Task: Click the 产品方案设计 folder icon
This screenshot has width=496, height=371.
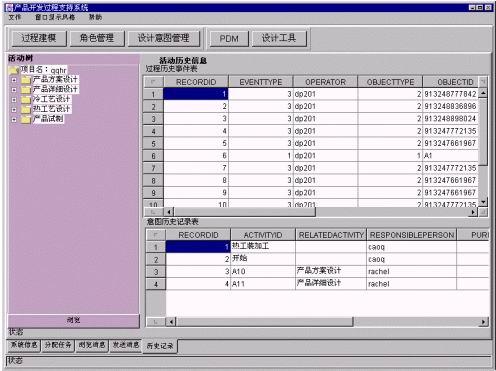Action: coord(26,80)
